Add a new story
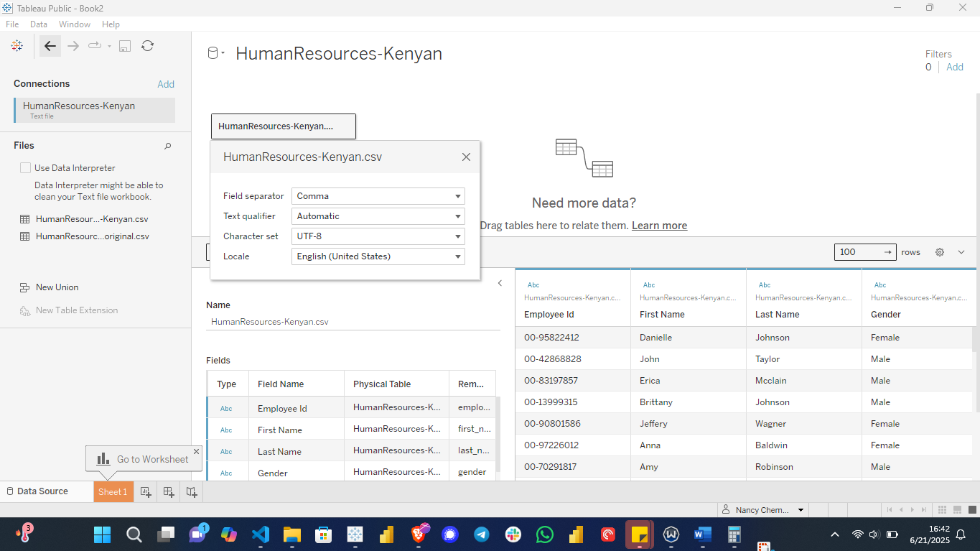The image size is (980, 551). (x=191, y=491)
